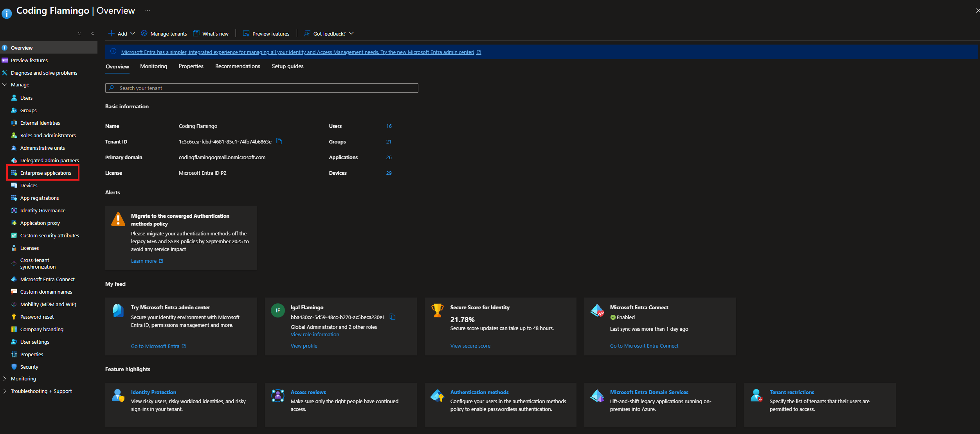
Task: Click the Users count 16
Action: [x=389, y=126]
